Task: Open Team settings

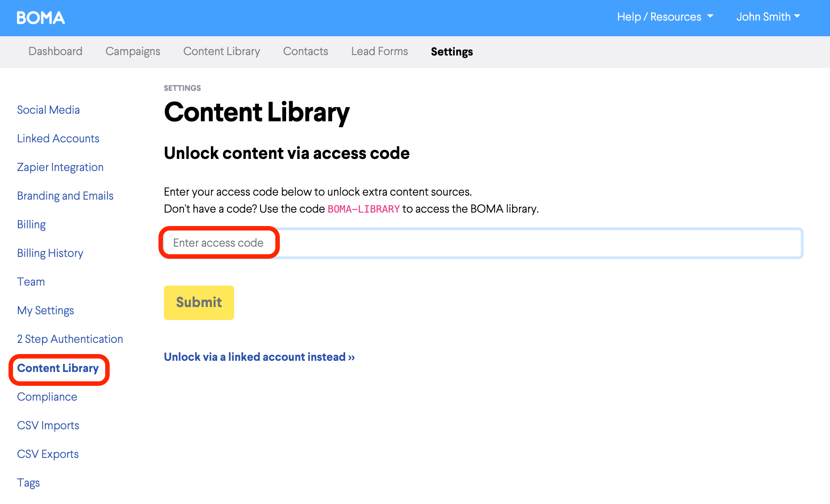Action: [x=31, y=282]
